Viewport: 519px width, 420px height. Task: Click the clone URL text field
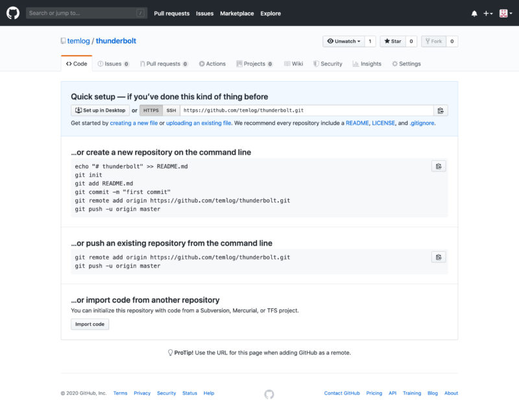(x=306, y=110)
